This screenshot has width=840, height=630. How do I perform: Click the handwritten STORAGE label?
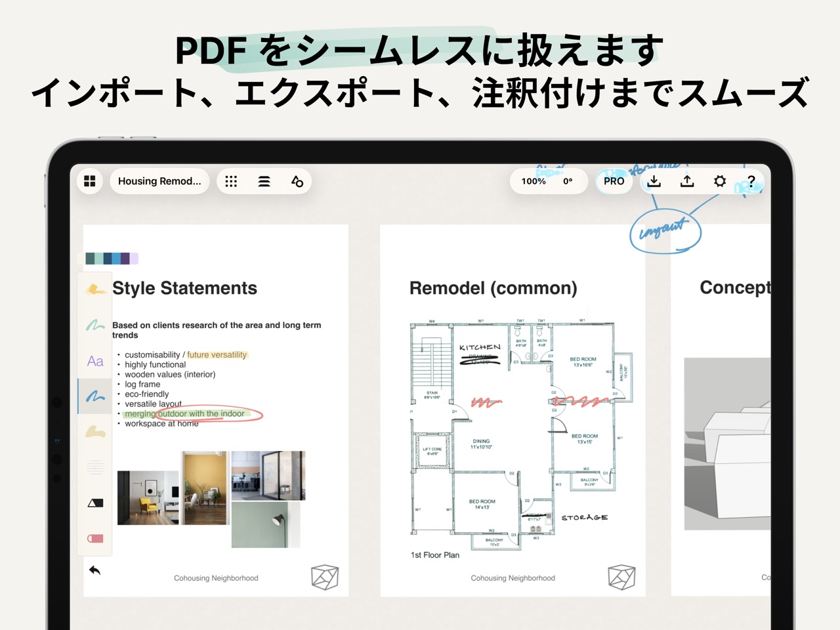pyautogui.click(x=585, y=518)
